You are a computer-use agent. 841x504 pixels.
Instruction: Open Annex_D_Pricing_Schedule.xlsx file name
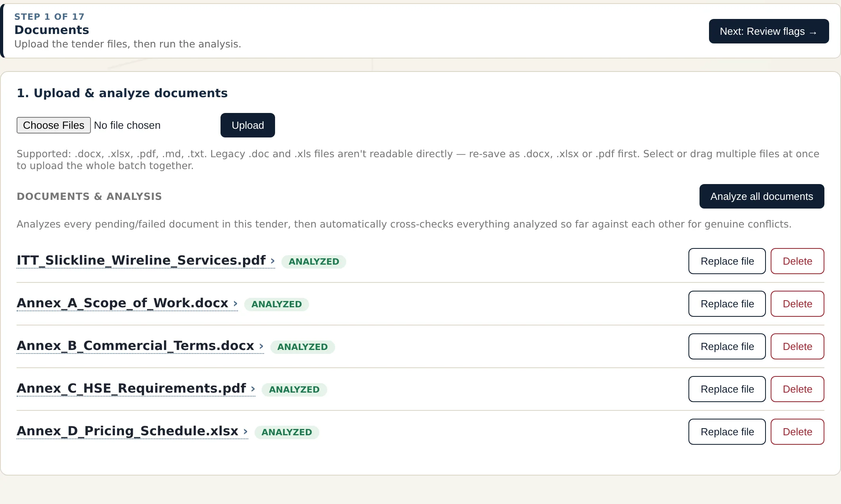(x=128, y=431)
